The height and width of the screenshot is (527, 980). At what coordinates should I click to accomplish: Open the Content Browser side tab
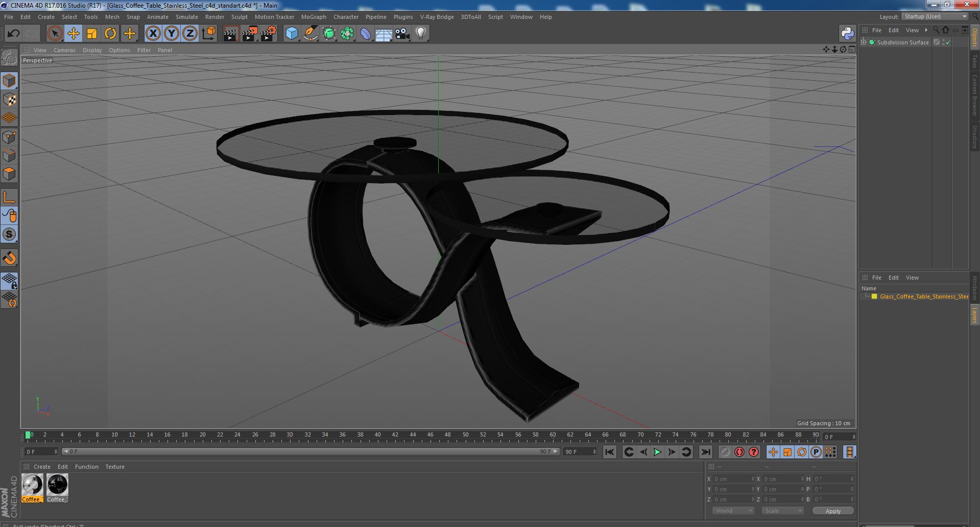[974, 95]
